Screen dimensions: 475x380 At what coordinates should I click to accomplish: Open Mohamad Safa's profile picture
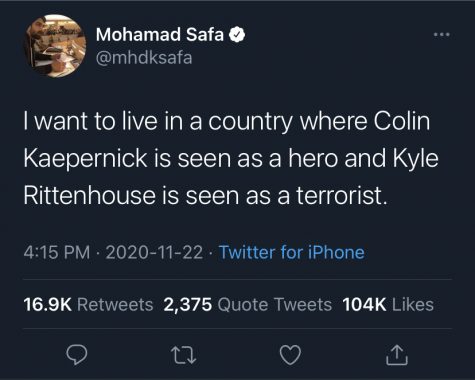pyautogui.click(x=55, y=46)
